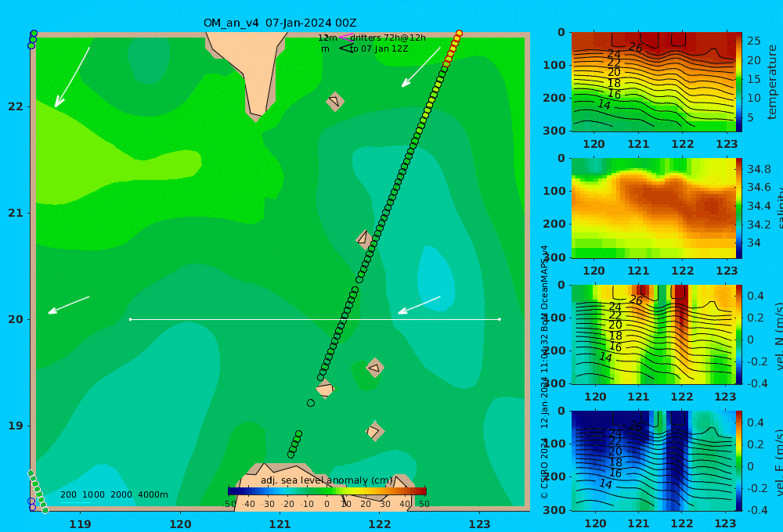
Task: Click the plot title OM_an_v4 07-Jan-2024 00Z
Action: pos(280,23)
